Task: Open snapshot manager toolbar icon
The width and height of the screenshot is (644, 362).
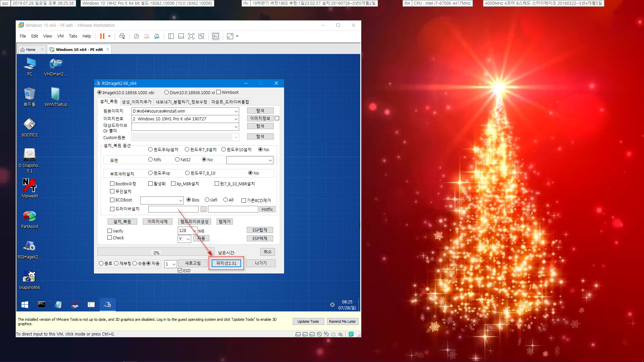Action: pos(157,36)
